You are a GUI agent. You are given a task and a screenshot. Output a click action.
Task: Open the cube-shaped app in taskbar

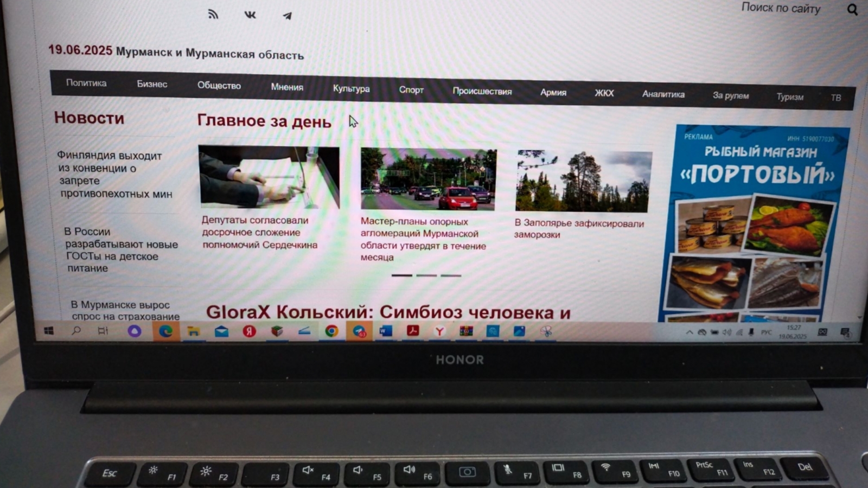click(277, 331)
